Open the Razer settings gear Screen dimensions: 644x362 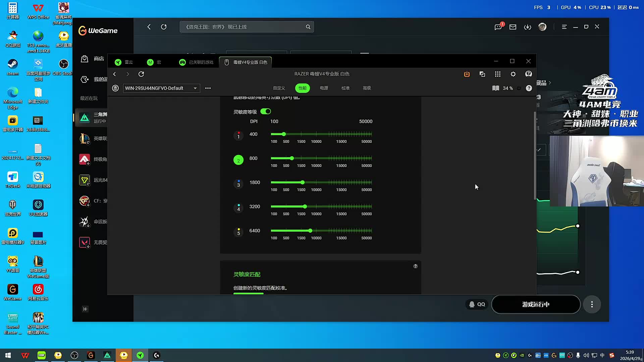[x=513, y=74]
